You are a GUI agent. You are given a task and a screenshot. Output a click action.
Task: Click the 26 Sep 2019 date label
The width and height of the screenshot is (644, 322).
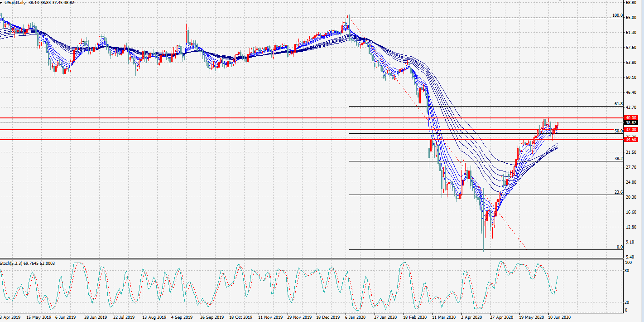tap(212, 317)
